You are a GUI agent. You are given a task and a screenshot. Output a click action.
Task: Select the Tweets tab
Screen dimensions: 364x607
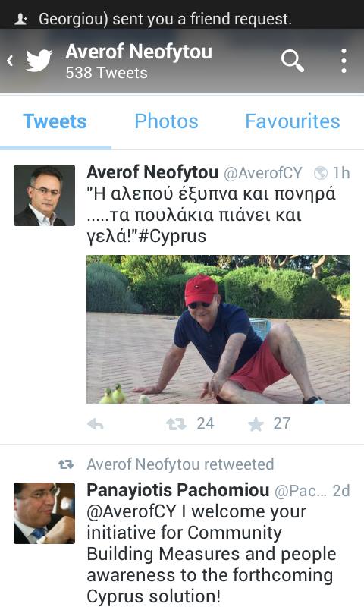[55, 121]
